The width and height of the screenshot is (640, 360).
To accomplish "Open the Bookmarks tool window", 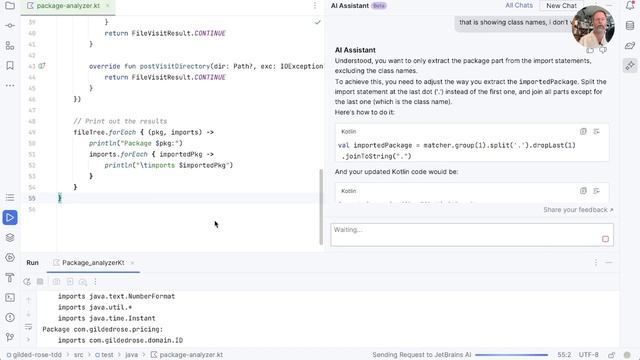I will 10,65.
